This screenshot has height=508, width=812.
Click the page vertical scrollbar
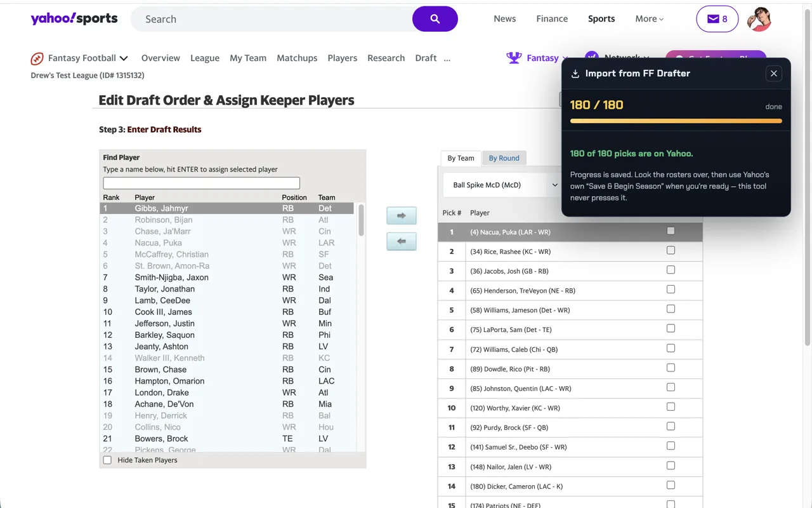click(808, 178)
